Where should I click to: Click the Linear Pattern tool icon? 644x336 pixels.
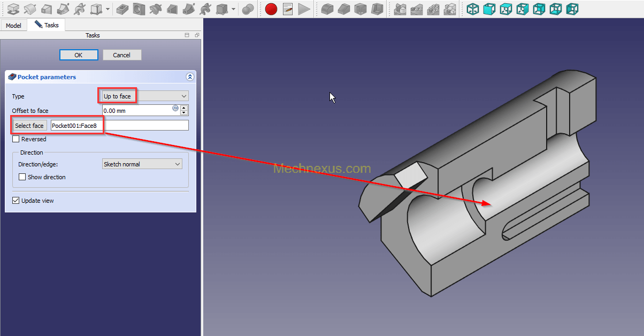pyautogui.click(x=416, y=9)
